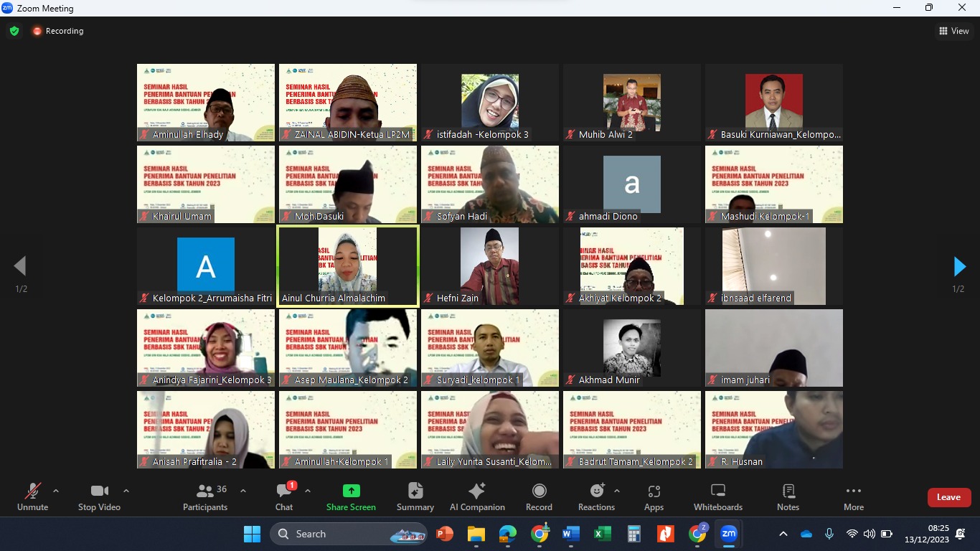The height and width of the screenshot is (551, 980).
Task: Toggle Stop Video camera button
Action: tap(99, 496)
